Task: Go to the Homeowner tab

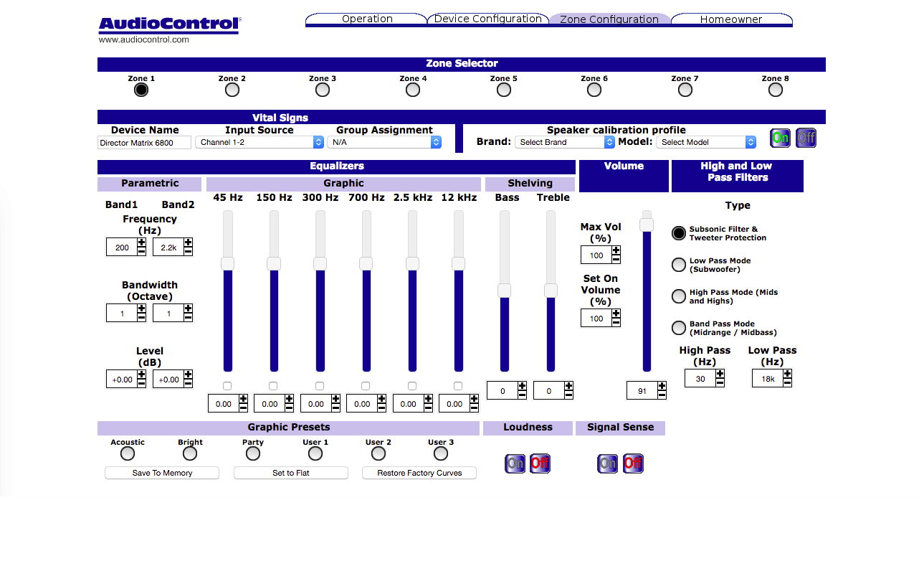Action: (x=731, y=19)
